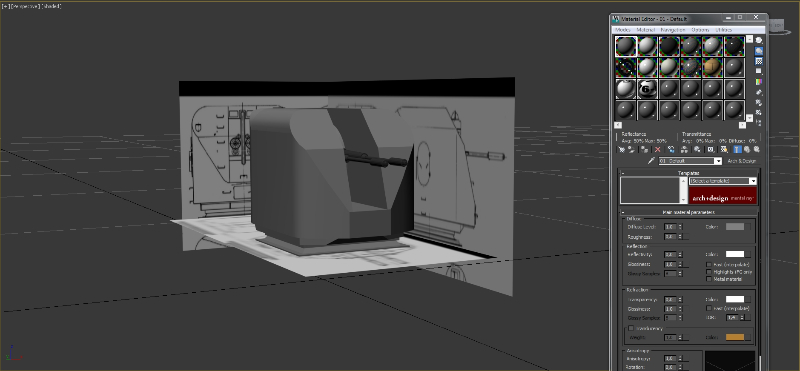
Task: Toggle the Translucency checkbox
Action: (631, 328)
